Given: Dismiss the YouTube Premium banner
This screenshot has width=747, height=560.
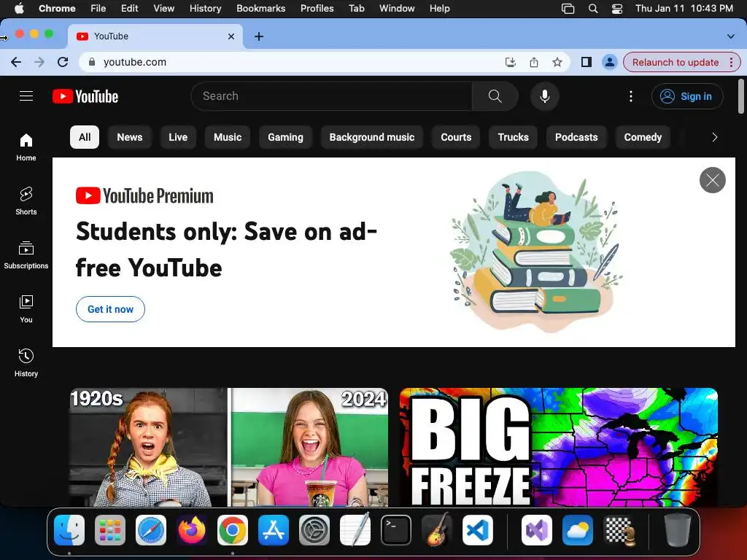Looking at the screenshot, I should click(x=712, y=180).
